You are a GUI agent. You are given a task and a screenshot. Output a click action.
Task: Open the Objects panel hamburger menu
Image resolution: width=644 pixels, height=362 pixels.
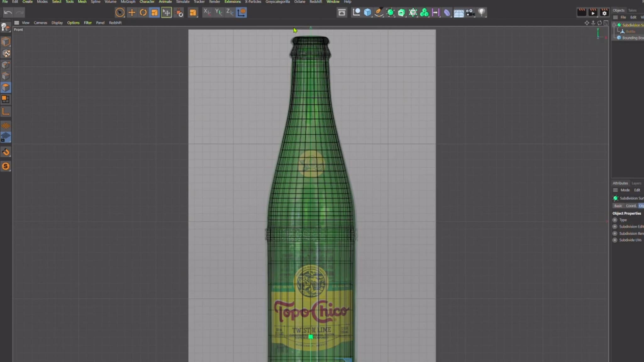coord(616,17)
